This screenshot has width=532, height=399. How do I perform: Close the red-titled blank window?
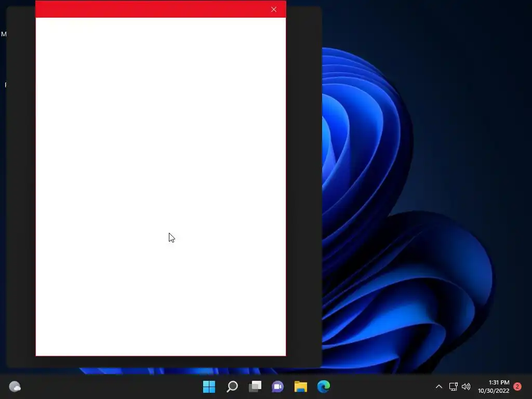coord(274,9)
